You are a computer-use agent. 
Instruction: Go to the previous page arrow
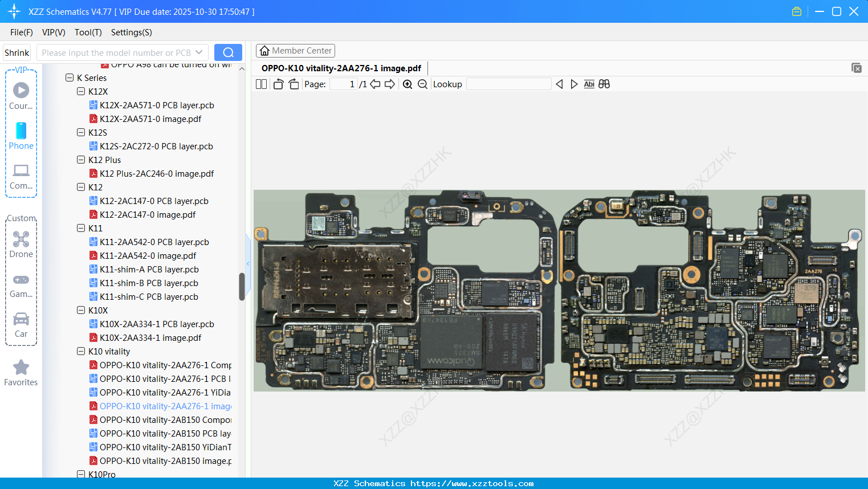[375, 84]
